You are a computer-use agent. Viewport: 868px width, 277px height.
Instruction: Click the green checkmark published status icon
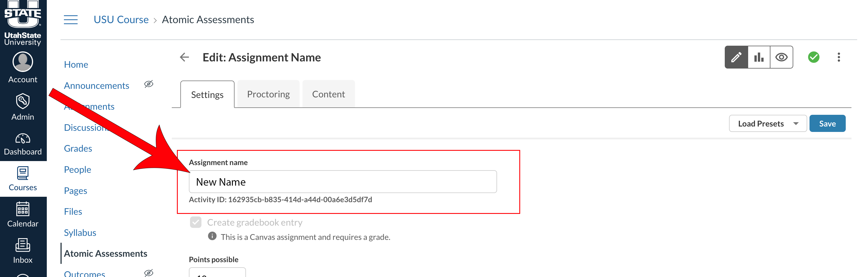click(813, 57)
